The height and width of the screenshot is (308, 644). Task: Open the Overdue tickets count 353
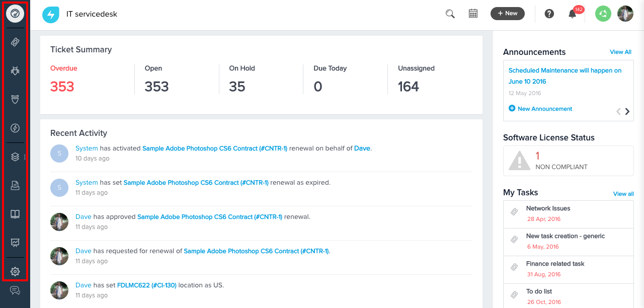62,87
